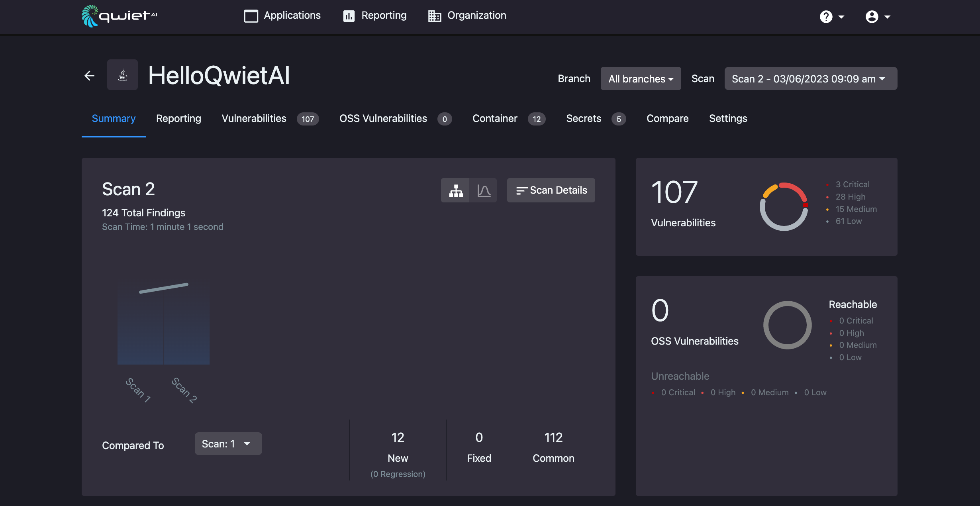The height and width of the screenshot is (506, 980).
Task: Switch to the Summary tab
Action: coord(114,118)
